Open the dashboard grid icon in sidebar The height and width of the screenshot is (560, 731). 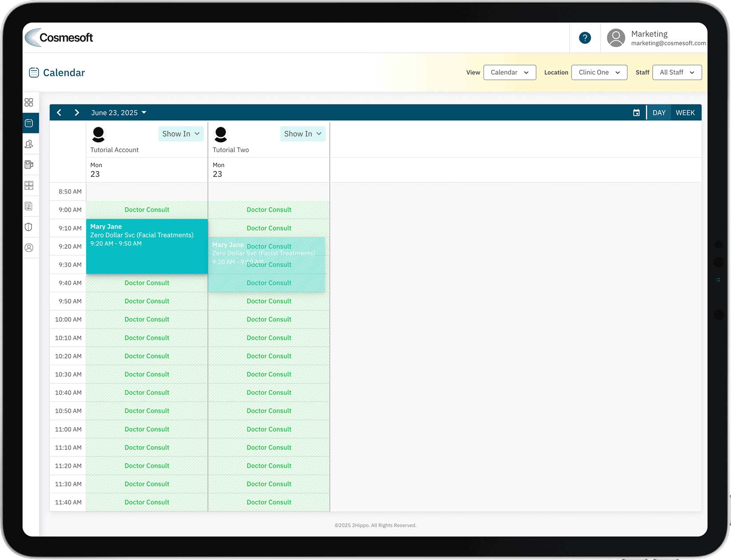point(29,103)
